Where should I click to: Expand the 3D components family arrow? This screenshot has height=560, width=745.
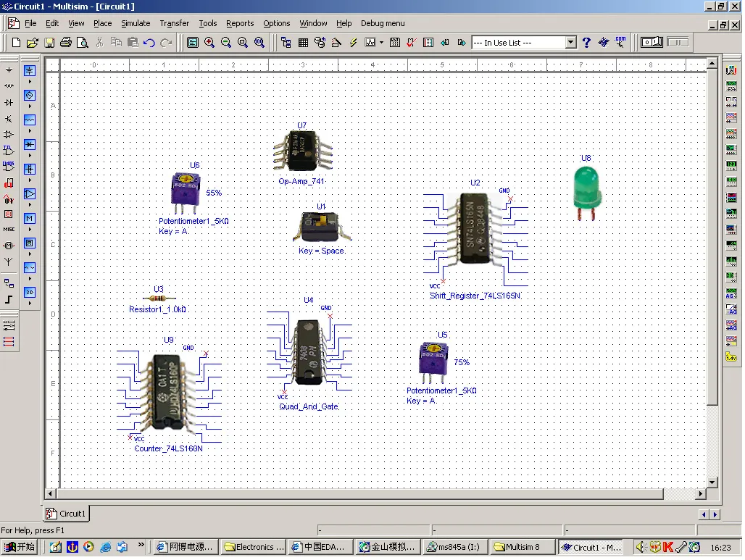(30, 304)
